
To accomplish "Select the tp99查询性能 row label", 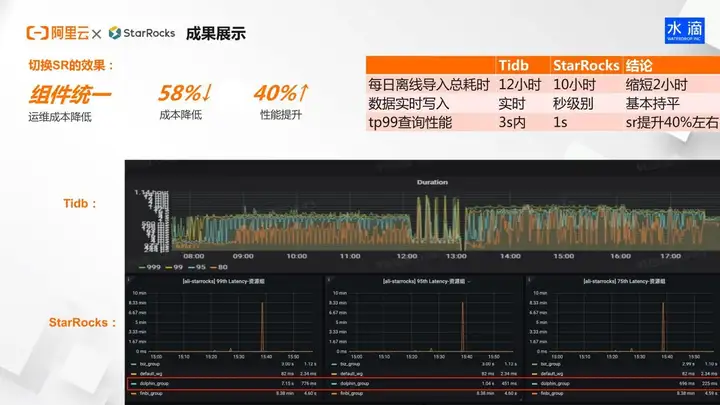I will tap(410, 123).
